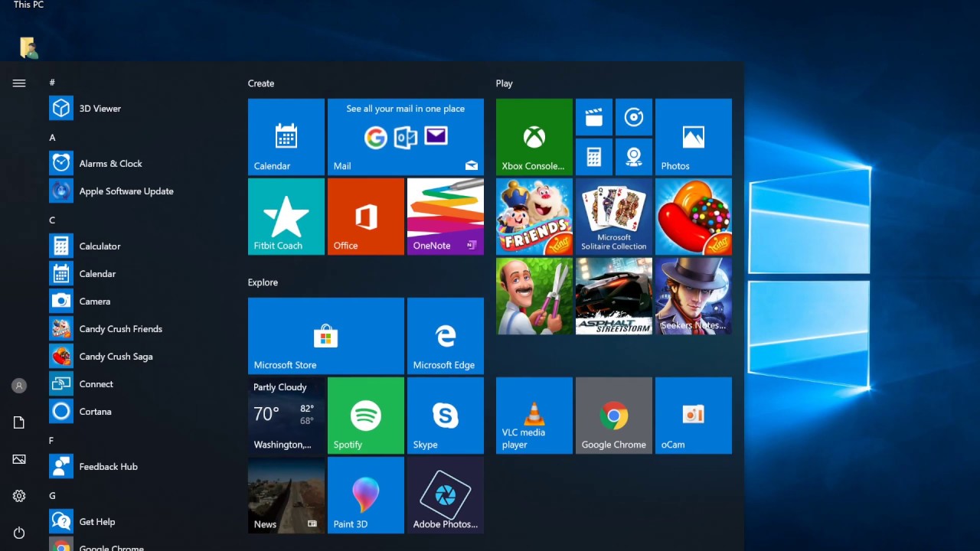Open the Seekers Notes tile
Viewport: 980px width, 551px height.
click(694, 296)
